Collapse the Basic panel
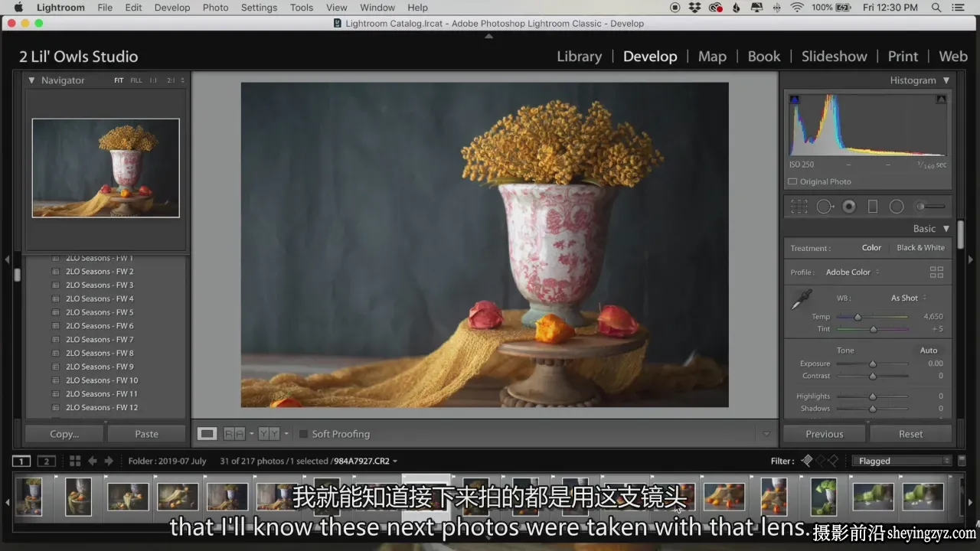The width and height of the screenshot is (980, 551). pyautogui.click(x=946, y=229)
